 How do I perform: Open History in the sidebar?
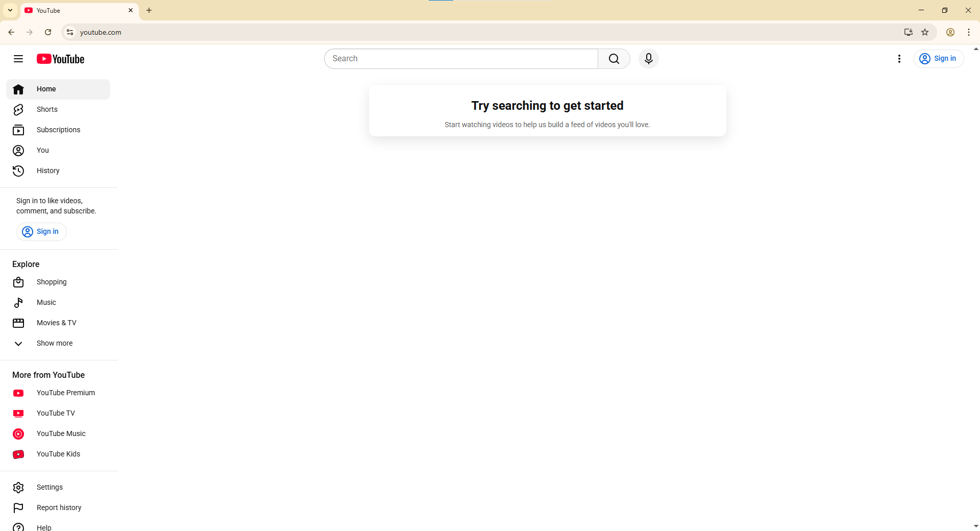(48, 171)
